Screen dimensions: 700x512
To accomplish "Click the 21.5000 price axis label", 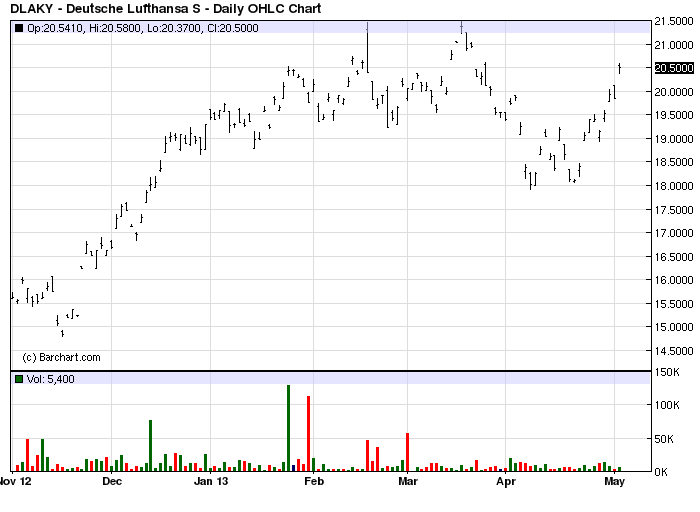I will tap(674, 21).
